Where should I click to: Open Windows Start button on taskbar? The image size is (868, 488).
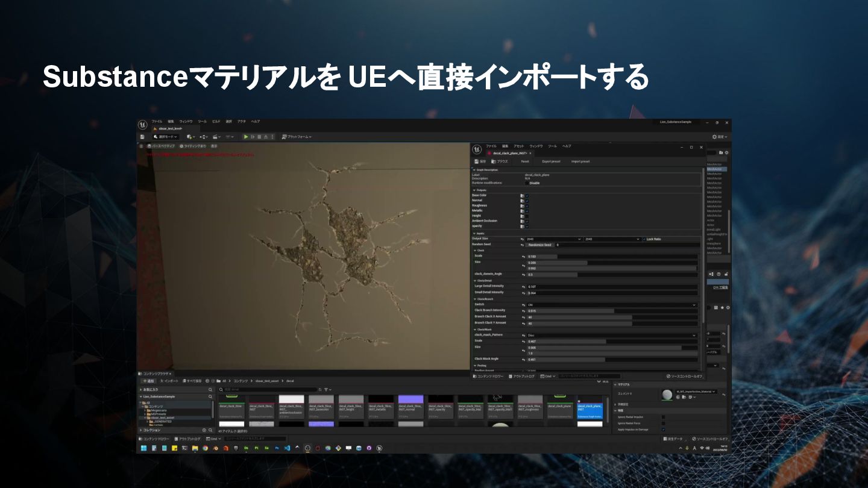tap(144, 448)
